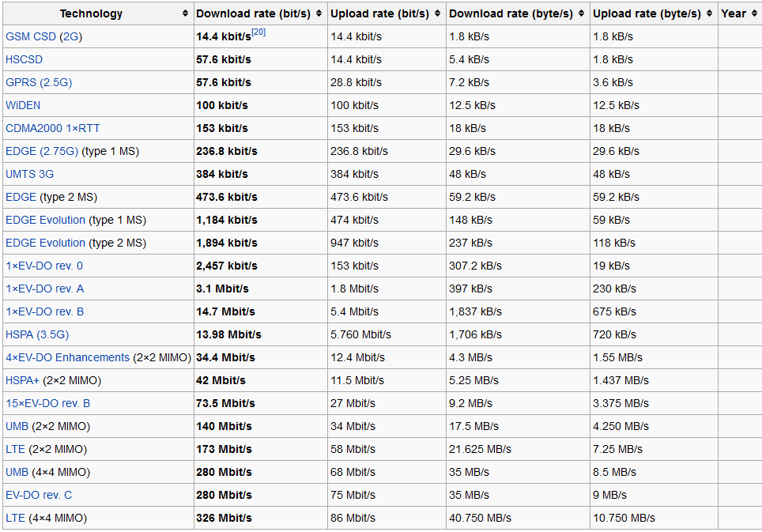The height and width of the screenshot is (532, 762).
Task: Click the 947 kbit/s upload rate value
Action: pyautogui.click(x=354, y=243)
